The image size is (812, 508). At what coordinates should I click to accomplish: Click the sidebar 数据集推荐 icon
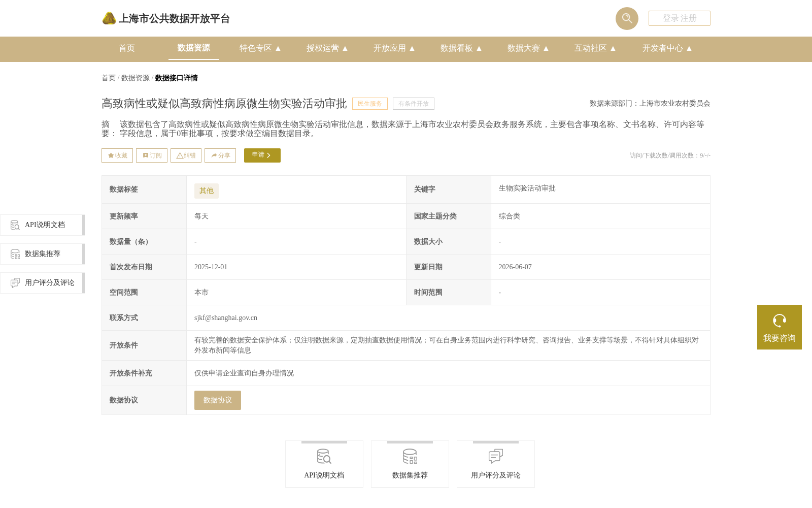pos(15,254)
